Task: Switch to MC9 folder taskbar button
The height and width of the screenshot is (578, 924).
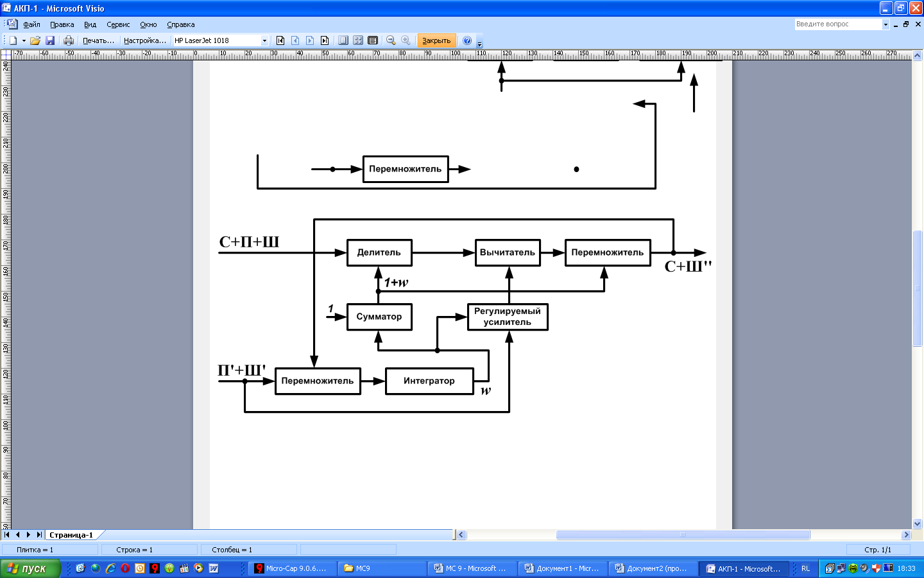Action: (x=382, y=568)
